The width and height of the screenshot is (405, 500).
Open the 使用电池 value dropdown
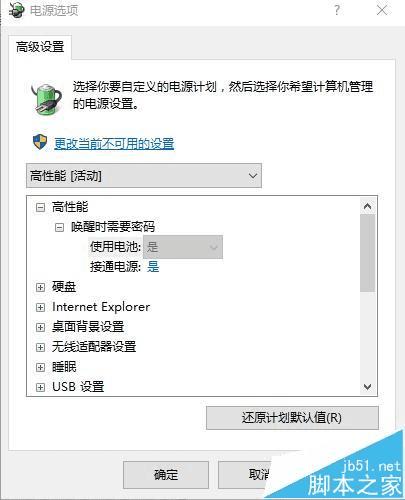click(183, 247)
